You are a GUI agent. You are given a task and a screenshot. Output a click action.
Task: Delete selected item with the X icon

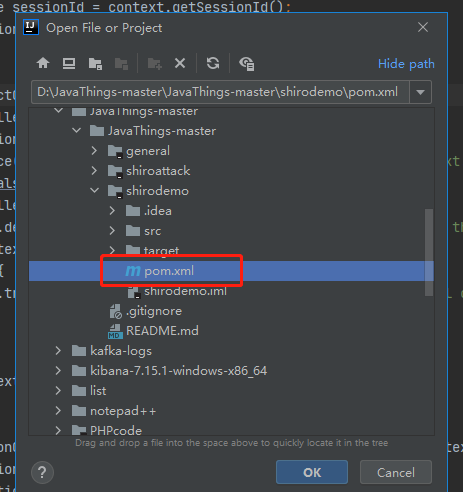180,63
